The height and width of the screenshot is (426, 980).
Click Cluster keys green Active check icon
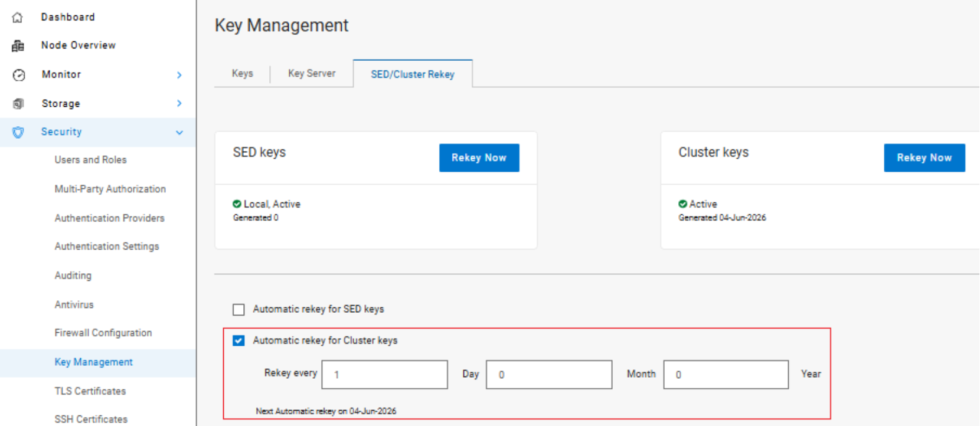pos(682,204)
